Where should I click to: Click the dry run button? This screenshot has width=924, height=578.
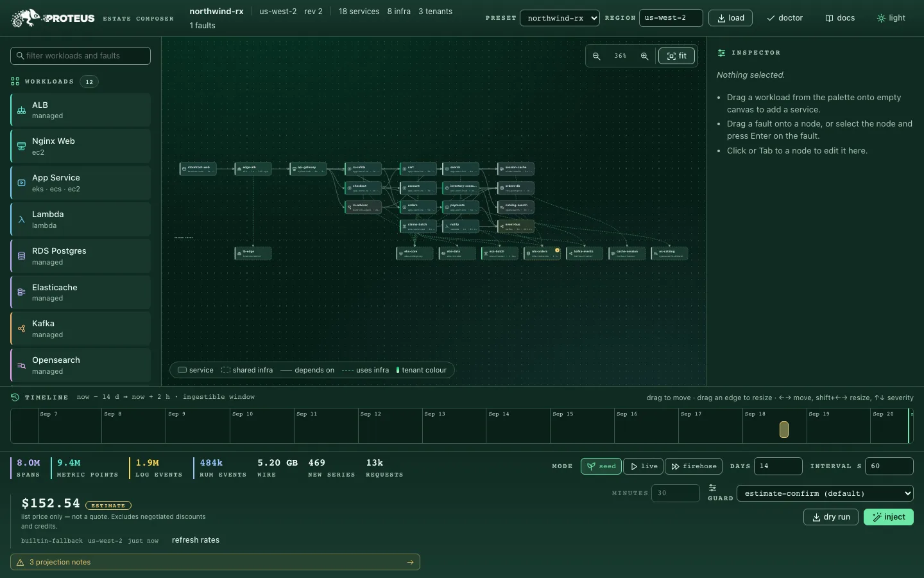(x=831, y=517)
